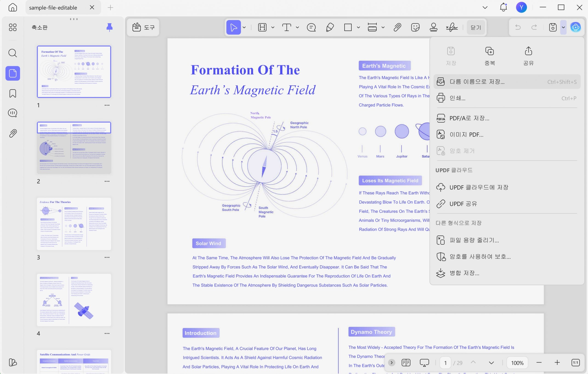Toggle the two-page reading view icon
Screen dimensions: 588x374
coord(406,363)
